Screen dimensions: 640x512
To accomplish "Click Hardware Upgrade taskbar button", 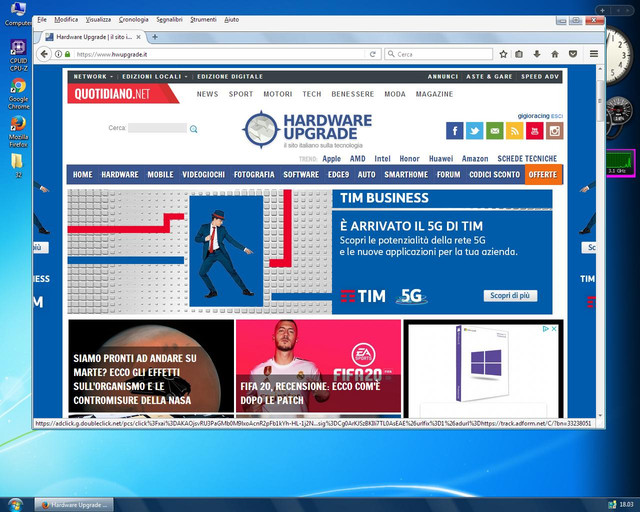I will click(x=73, y=505).
